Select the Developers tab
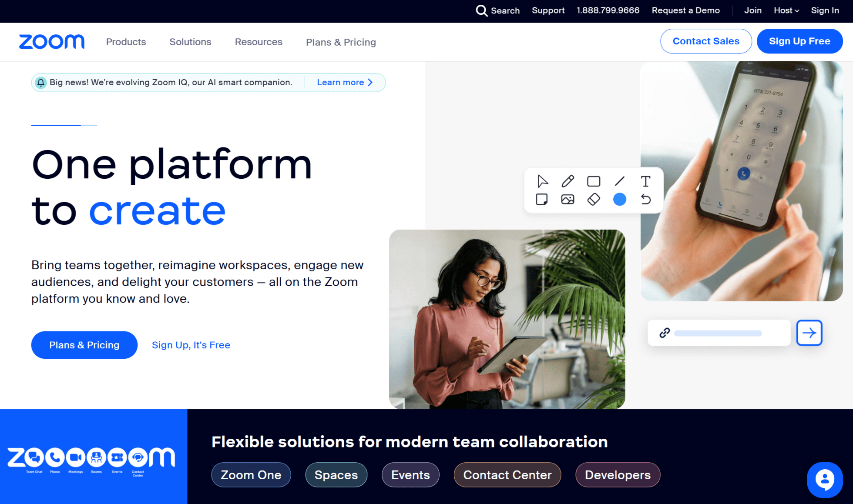The image size is (853, 504). pyautogui.click(x=618, y=474)
